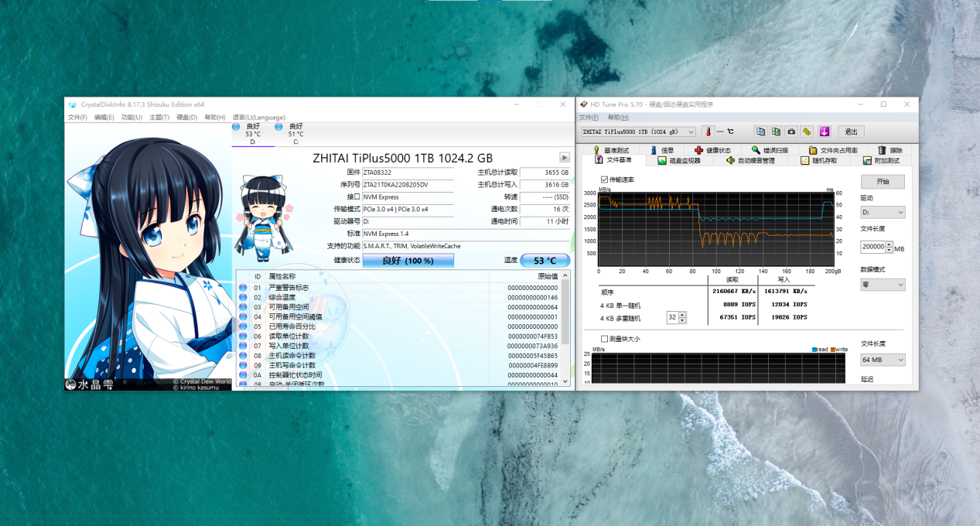Screen dimensions: 980x526
Task: Click firmware field ZTA08322
Action: click(x=407, y=172)
